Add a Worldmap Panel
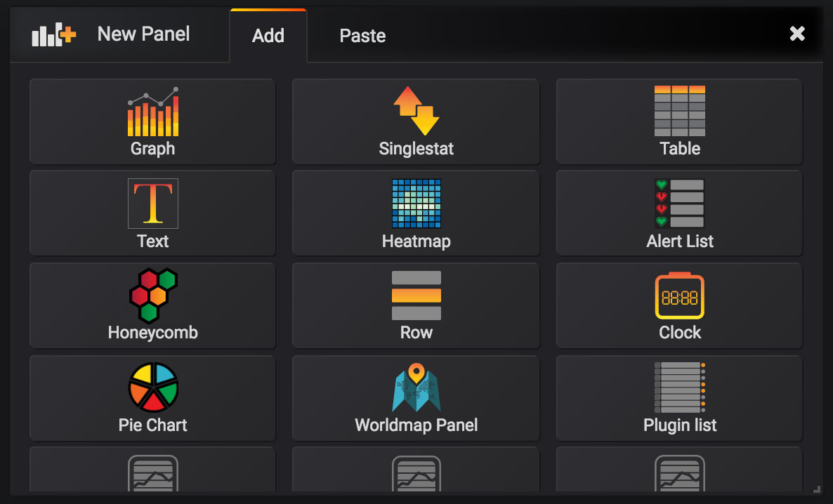833x504 pixels. tap(415, 398)
